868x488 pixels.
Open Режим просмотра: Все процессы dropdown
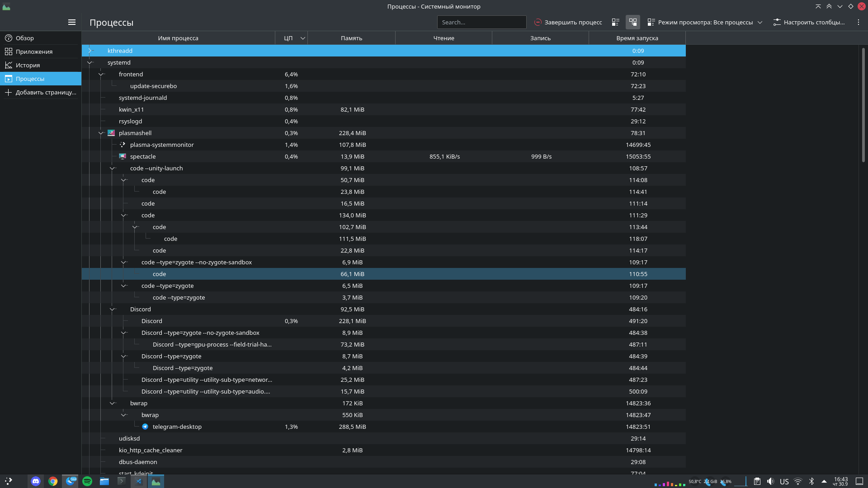(705, 22)
